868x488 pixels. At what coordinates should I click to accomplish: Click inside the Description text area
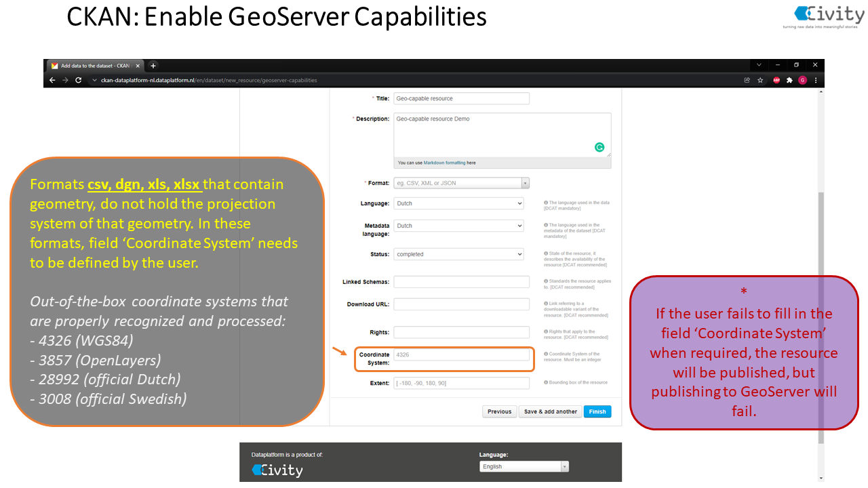502,134
